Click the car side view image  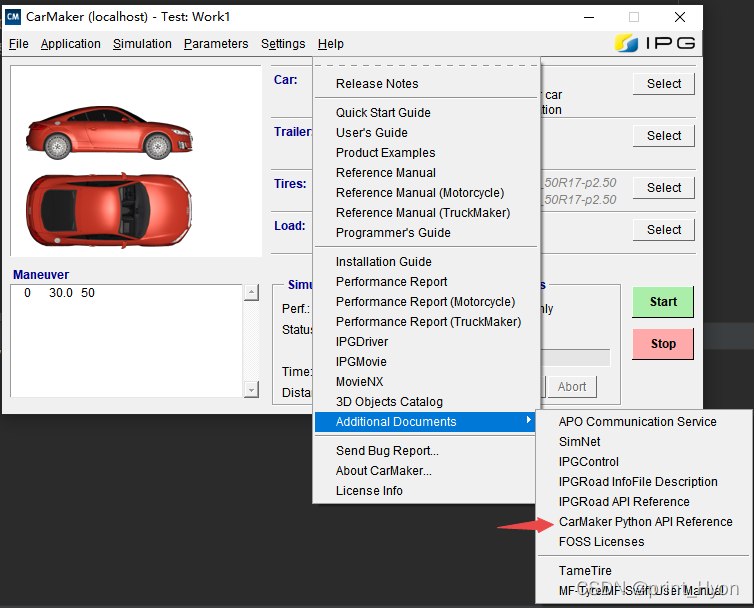[x=110, y=133]
